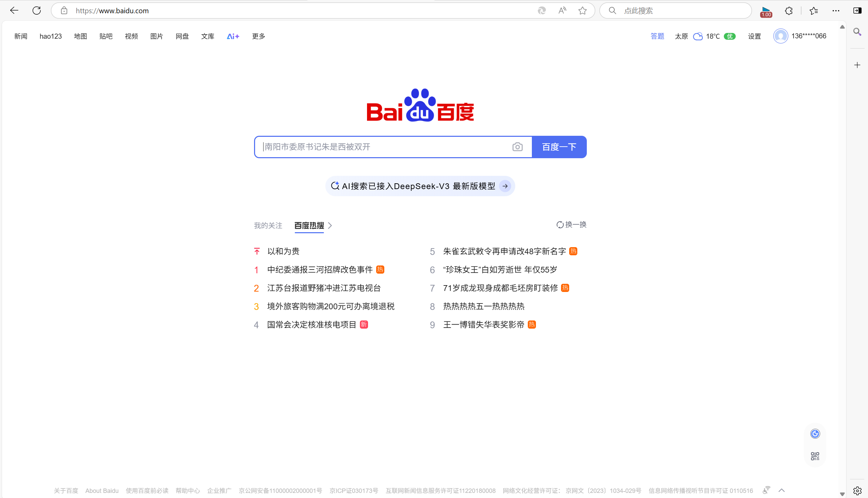Open the 新闻 navigation link

pos(20,36)
